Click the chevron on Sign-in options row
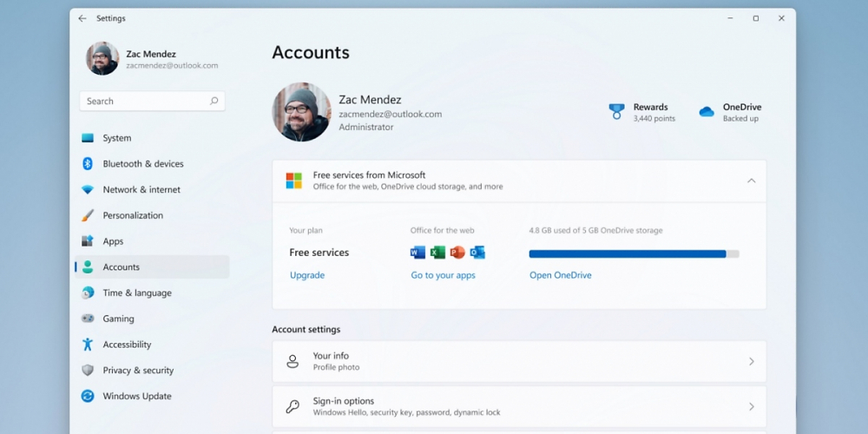 coord(751,407)
